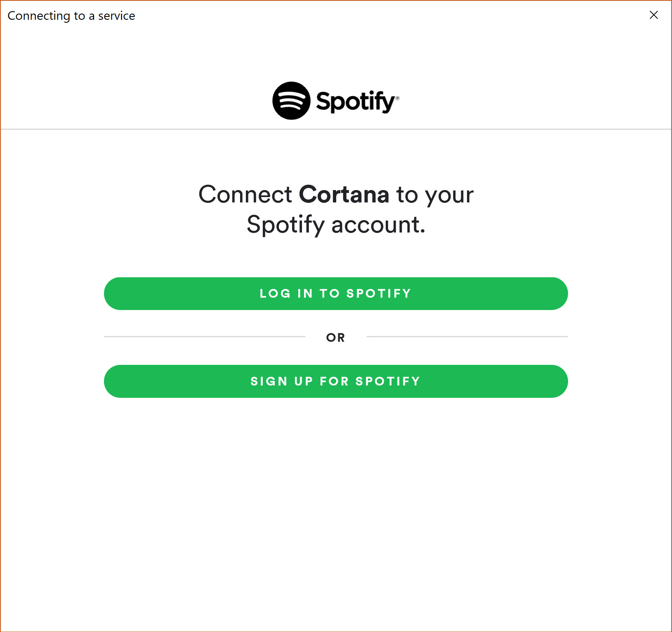The image size is (672, 632).
Task: Click the bold 'Cortana' word in heading
Action: click(x=344, y=194)
